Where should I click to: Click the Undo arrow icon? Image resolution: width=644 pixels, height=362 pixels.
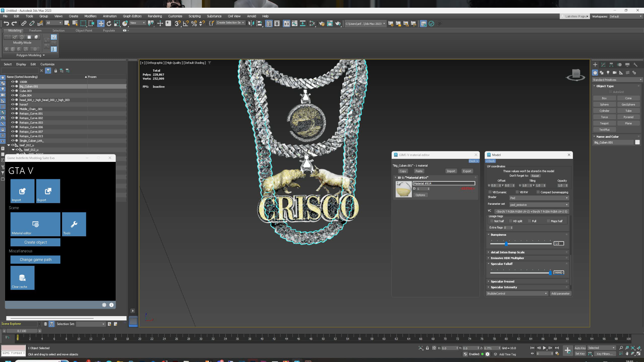[x=6, y=23]
